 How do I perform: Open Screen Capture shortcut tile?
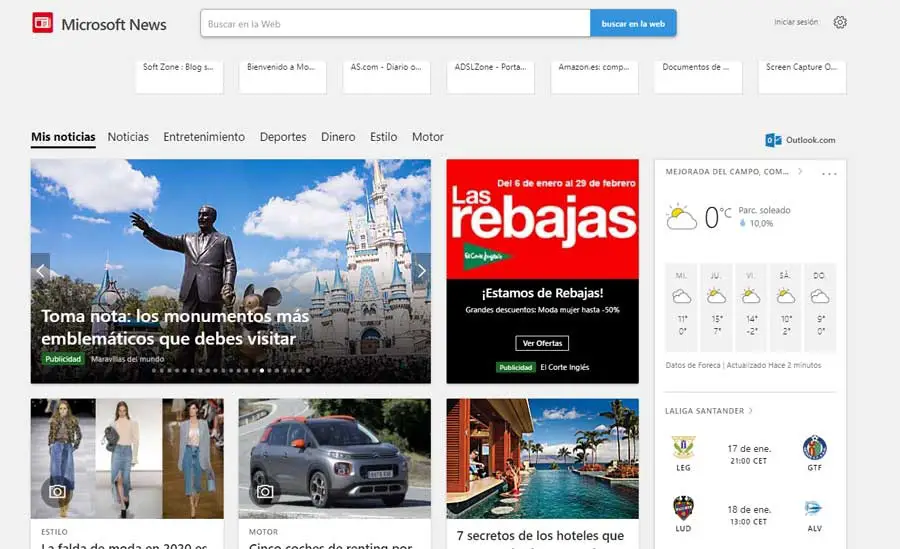802,76
